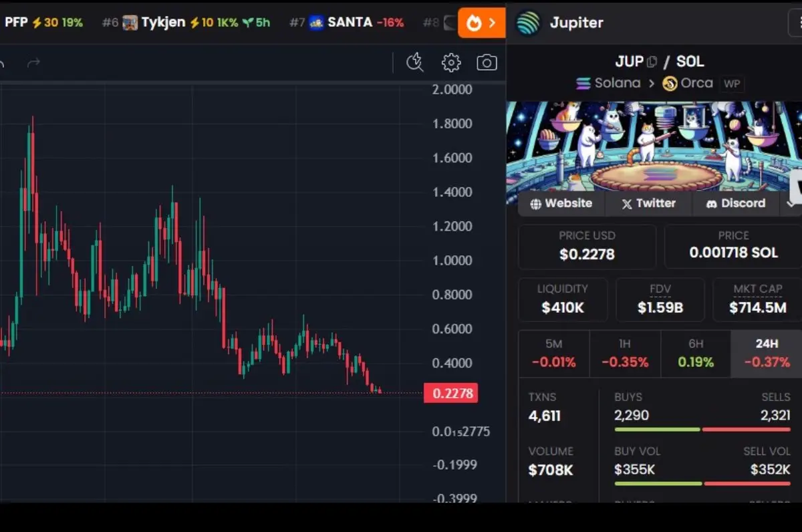The image size is (802, 532).
Task: Click the Jupiter banner image with cats
Action: click(654, 147)
